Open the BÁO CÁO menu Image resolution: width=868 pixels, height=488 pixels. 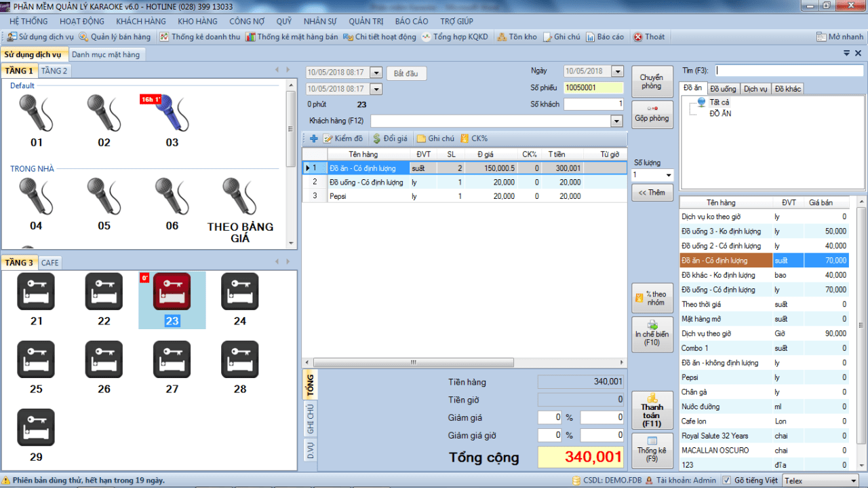[411, 22]
